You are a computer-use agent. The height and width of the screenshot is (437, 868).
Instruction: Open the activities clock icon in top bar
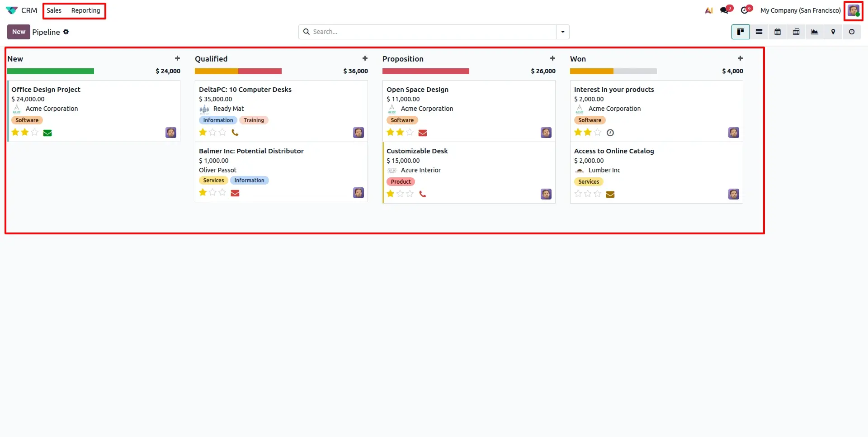[x=745, y=10]
